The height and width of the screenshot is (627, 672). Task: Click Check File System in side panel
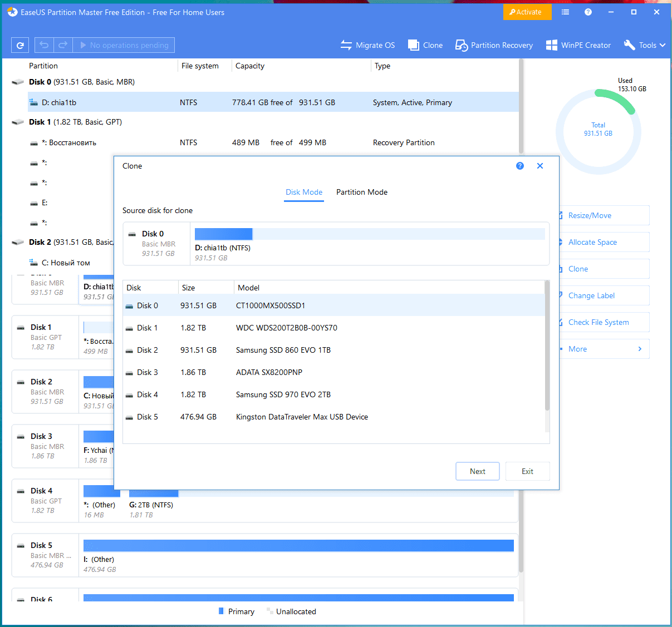604,322
